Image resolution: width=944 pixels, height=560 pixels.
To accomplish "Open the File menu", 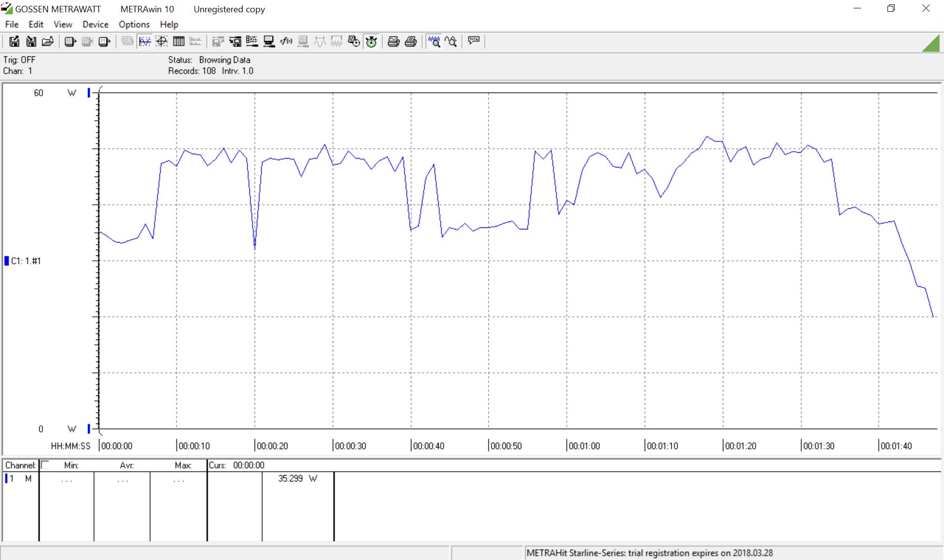I will coord(12,24).
